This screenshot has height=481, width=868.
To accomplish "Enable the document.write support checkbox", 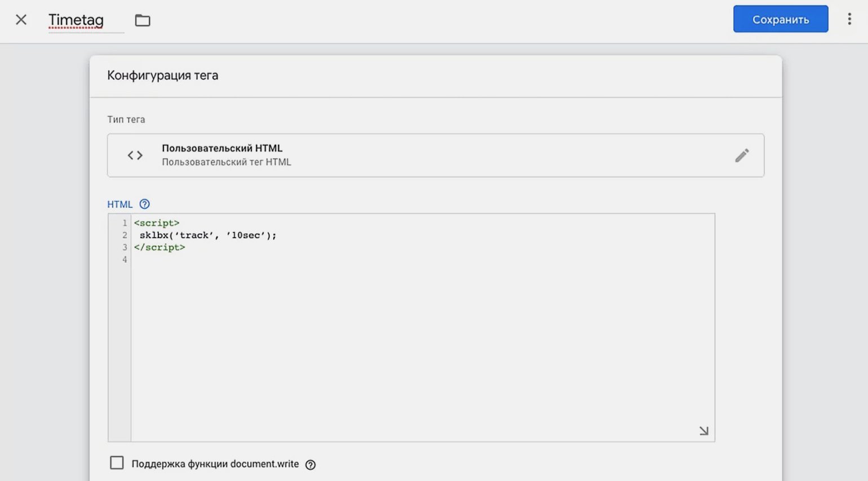I will click(x=117, y=463).
